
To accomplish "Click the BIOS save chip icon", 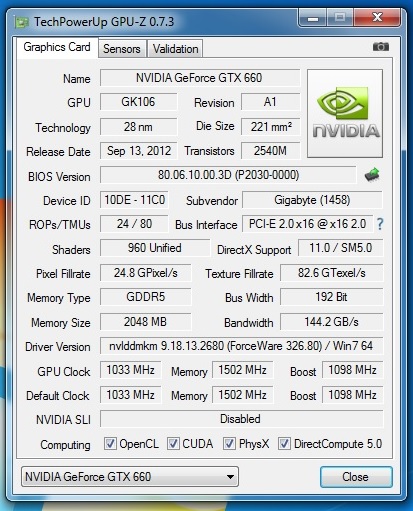I will (372, 174).
